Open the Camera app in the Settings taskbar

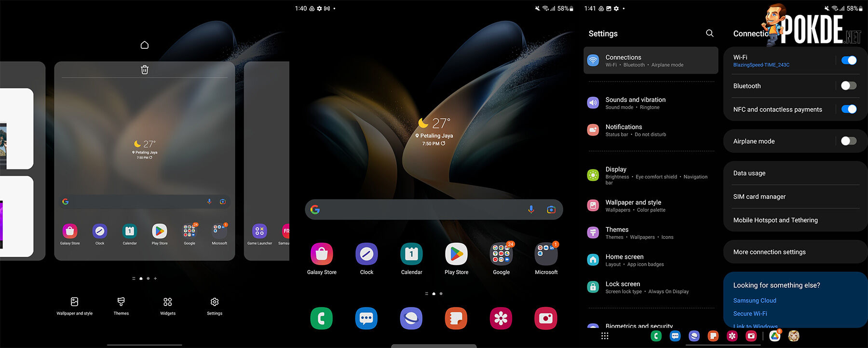pos(751,336)
